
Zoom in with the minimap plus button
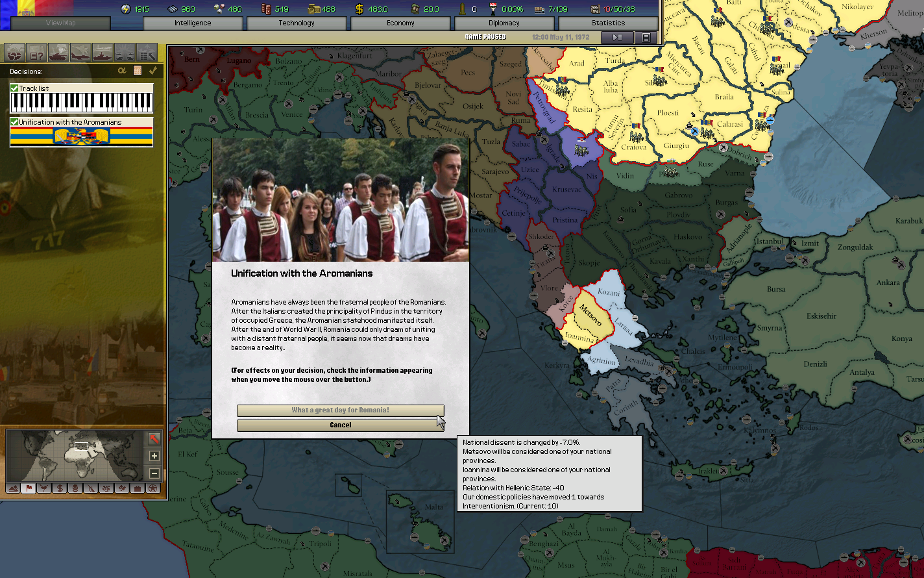[154, 456]
